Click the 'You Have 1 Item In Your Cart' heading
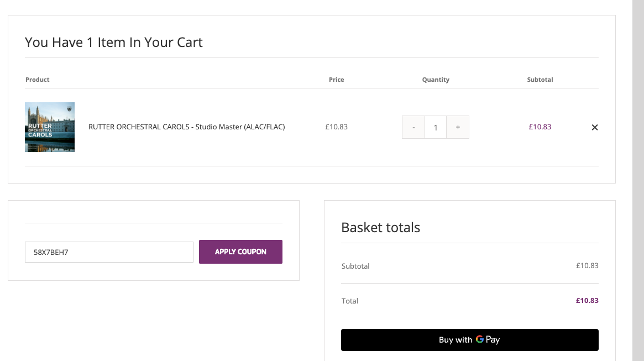Screen dimensions: 644x361 point(114,43)
